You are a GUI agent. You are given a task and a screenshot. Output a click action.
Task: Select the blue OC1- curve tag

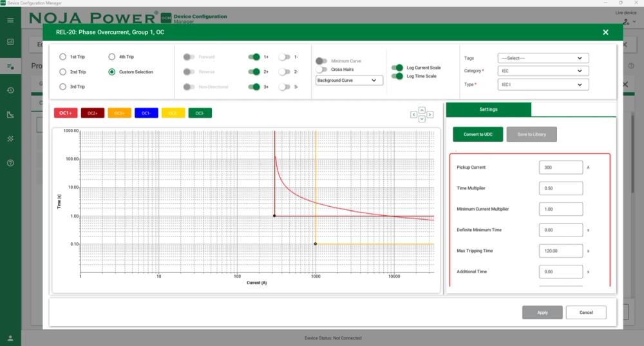pyautogui.click(x=146, y=113)
